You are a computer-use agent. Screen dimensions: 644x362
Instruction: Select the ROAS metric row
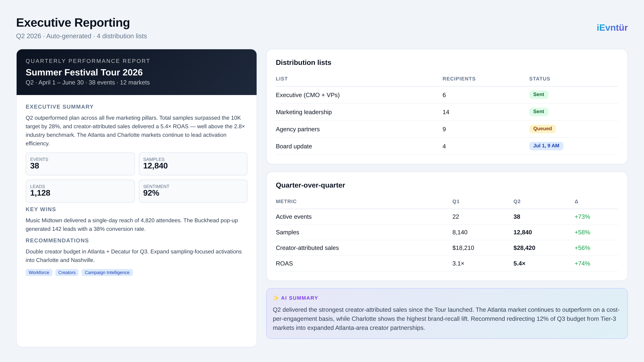tap(447, 263)
